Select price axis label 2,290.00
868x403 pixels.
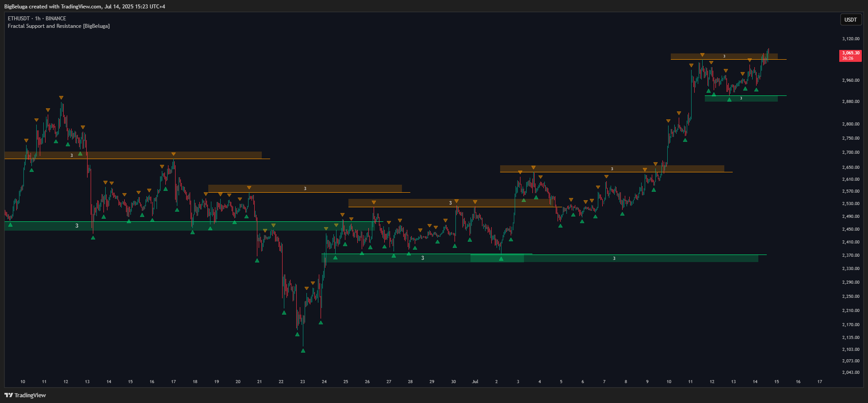(x=851, y=282)
